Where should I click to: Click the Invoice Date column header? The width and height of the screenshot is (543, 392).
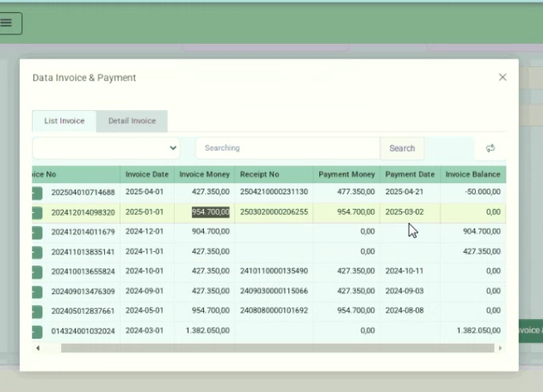(x=146, y=175)
